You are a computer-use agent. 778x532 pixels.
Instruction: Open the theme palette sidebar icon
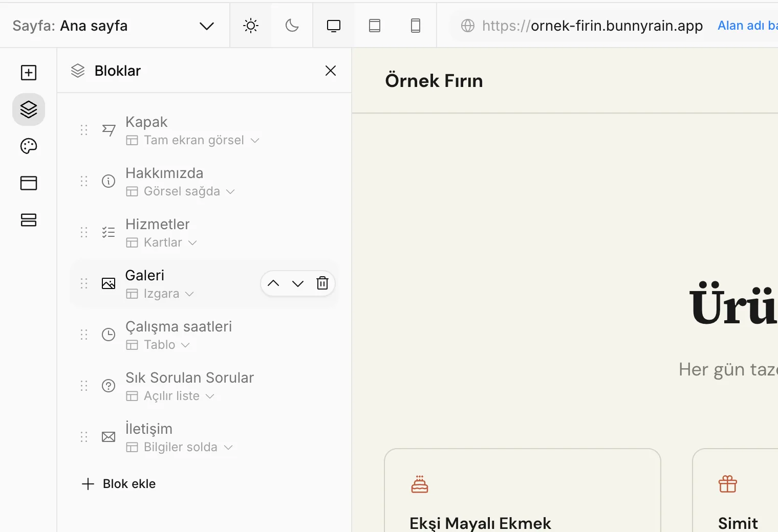coord(29,146)
